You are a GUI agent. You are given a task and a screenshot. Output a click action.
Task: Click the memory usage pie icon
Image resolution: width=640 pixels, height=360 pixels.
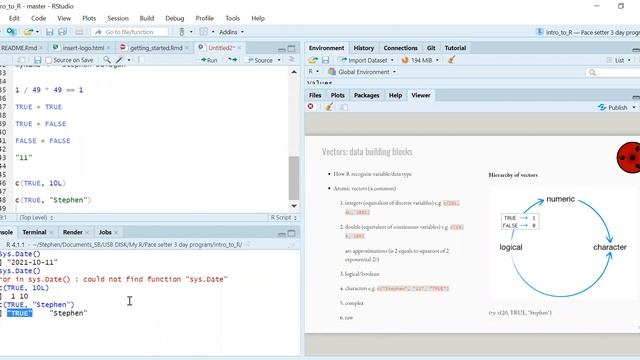point(405,60)
